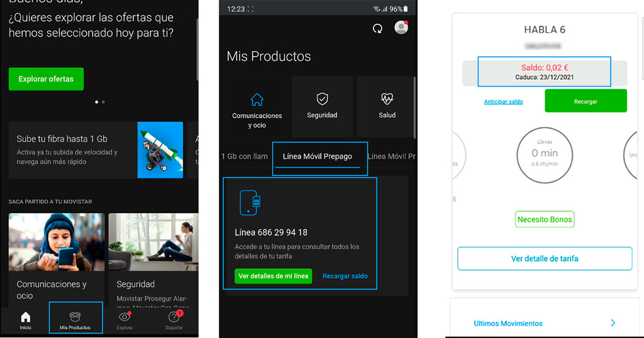Click Ver detalles de mi línea
Viewport: 644px width, 338px height.
273,276
